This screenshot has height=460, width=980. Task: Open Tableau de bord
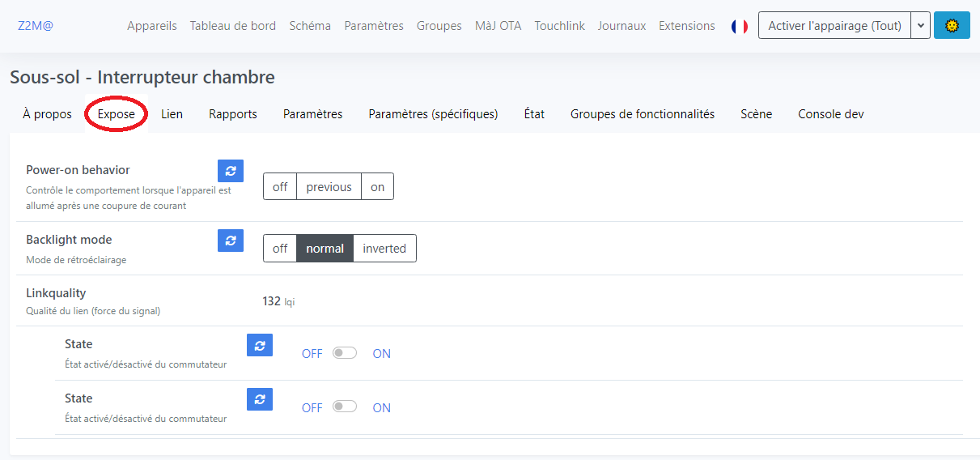[x=233, y=26]
